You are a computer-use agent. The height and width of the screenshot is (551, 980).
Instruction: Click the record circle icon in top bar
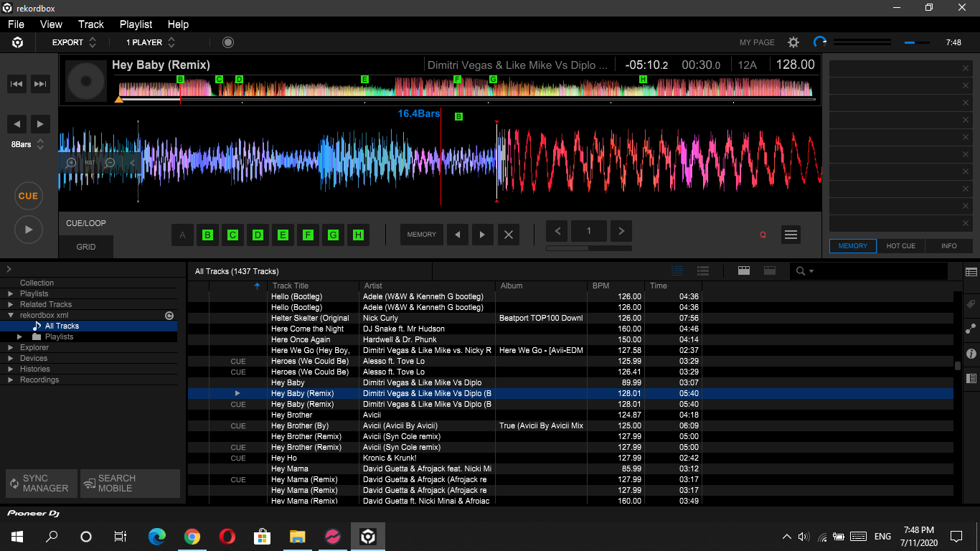(228, 42)
